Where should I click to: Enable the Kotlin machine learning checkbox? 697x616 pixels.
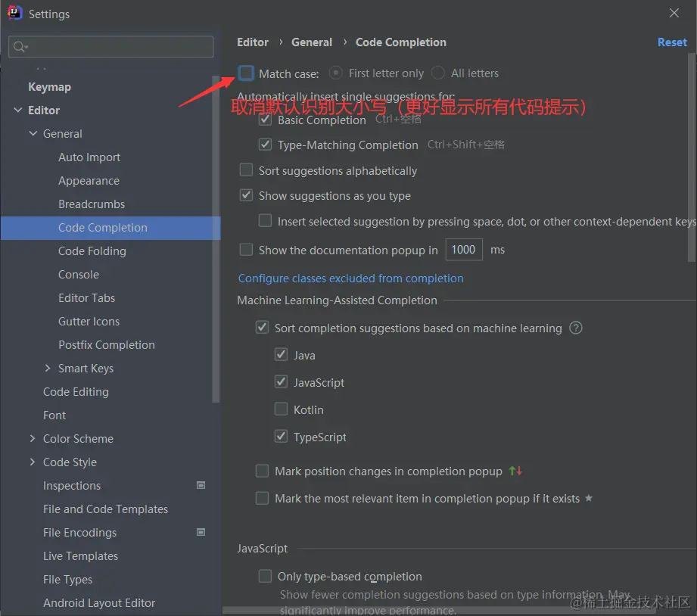[x=281, y=409]
